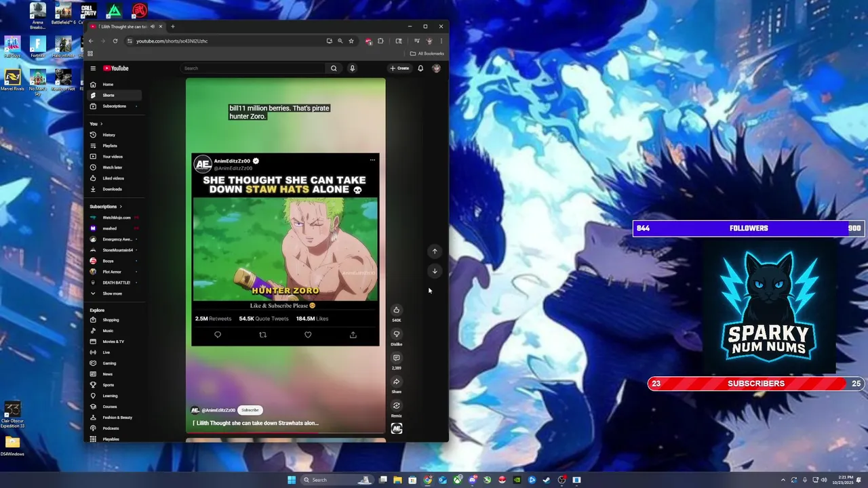Open the Chrome apps grid shortcut
Screen dimensions: 868x488
pyautogui.click(x=90, y=54)
